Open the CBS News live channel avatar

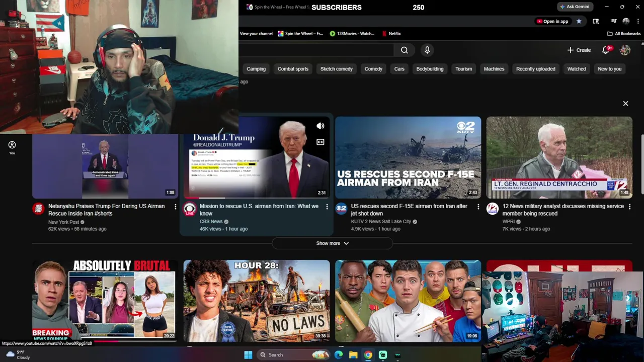pos(190,209)
